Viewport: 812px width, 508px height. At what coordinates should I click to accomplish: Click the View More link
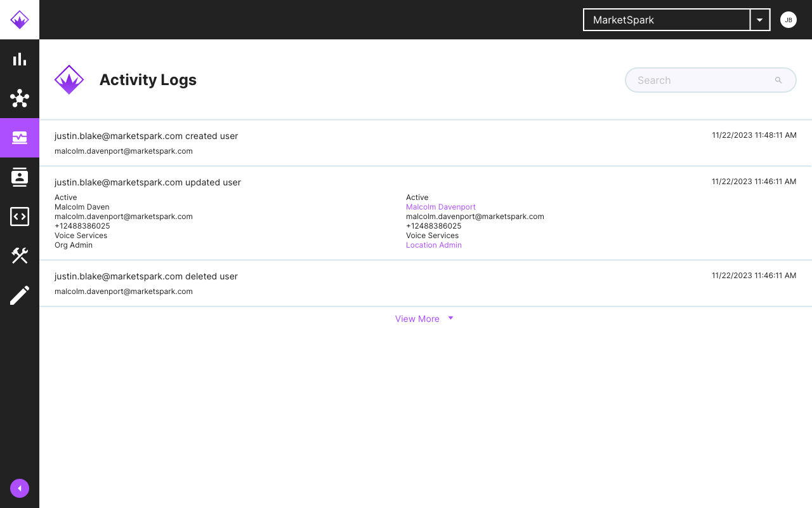click(x=417, y=319)
